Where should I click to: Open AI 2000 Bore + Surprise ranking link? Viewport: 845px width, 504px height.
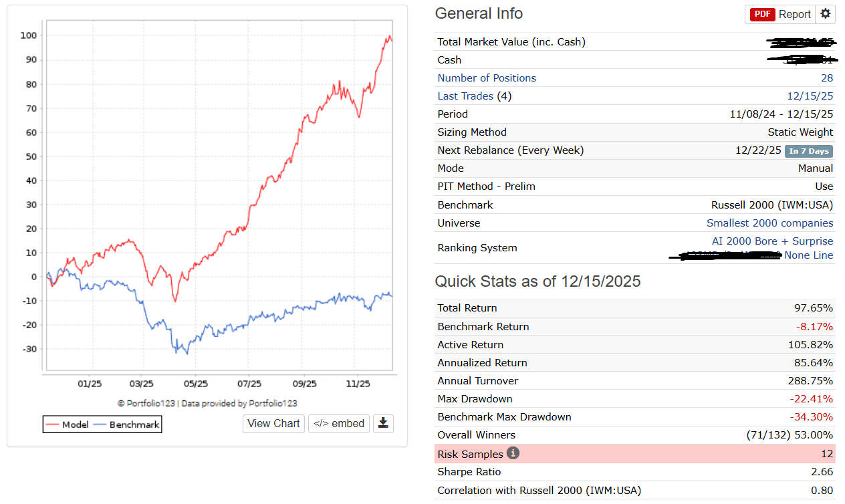point(772,241)
